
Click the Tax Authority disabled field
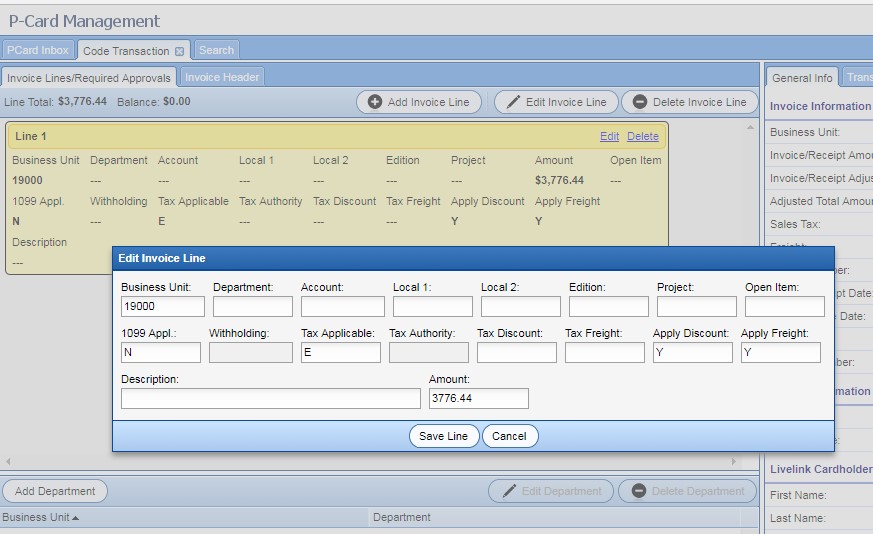click(x=429, y=352)
